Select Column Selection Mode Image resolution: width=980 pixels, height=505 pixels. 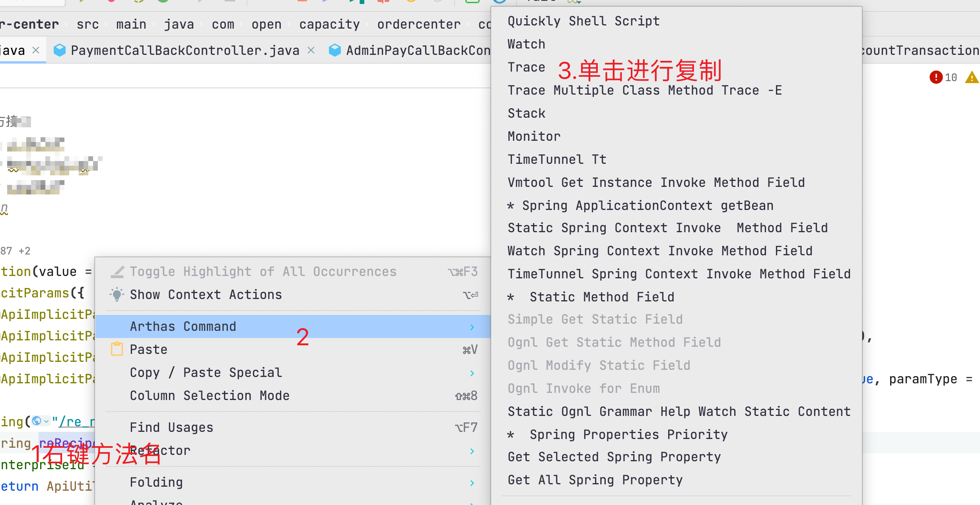[293, 396]
